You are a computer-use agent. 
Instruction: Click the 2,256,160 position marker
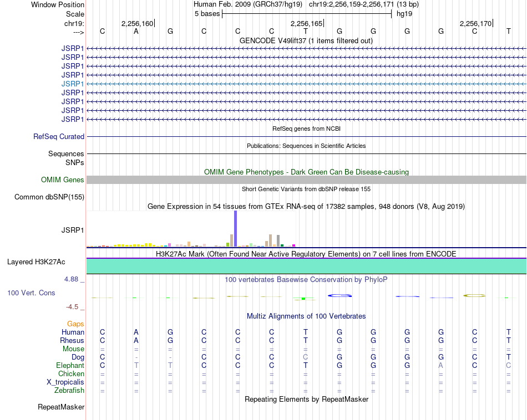point(137,23)
